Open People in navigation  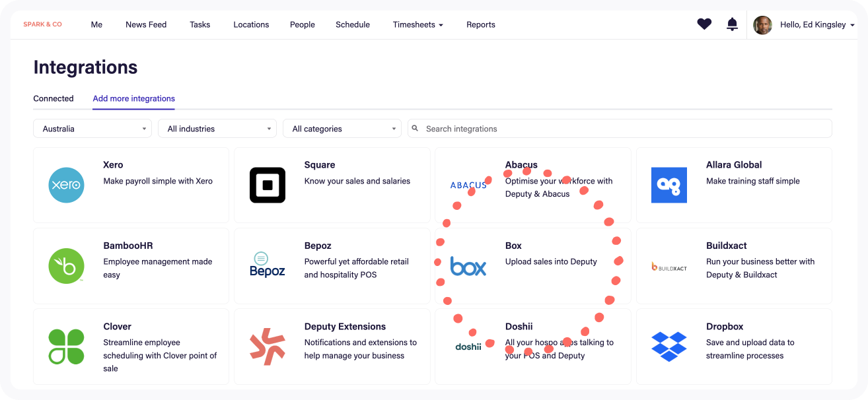[x=303, y=25]
